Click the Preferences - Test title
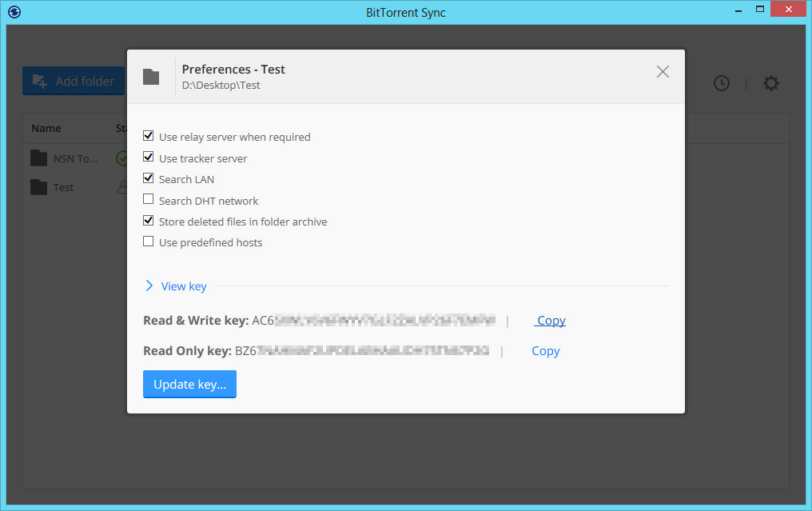 233,70
